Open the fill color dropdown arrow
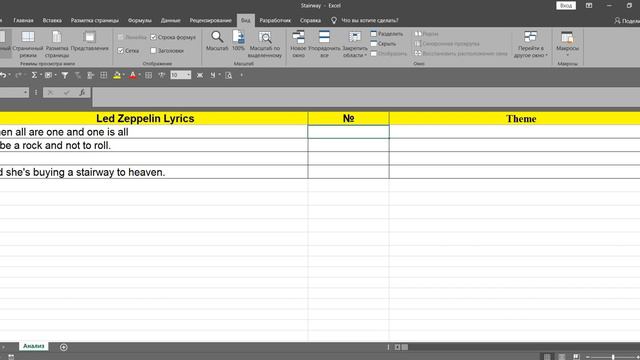640x360 pixels. click(124, 75)
